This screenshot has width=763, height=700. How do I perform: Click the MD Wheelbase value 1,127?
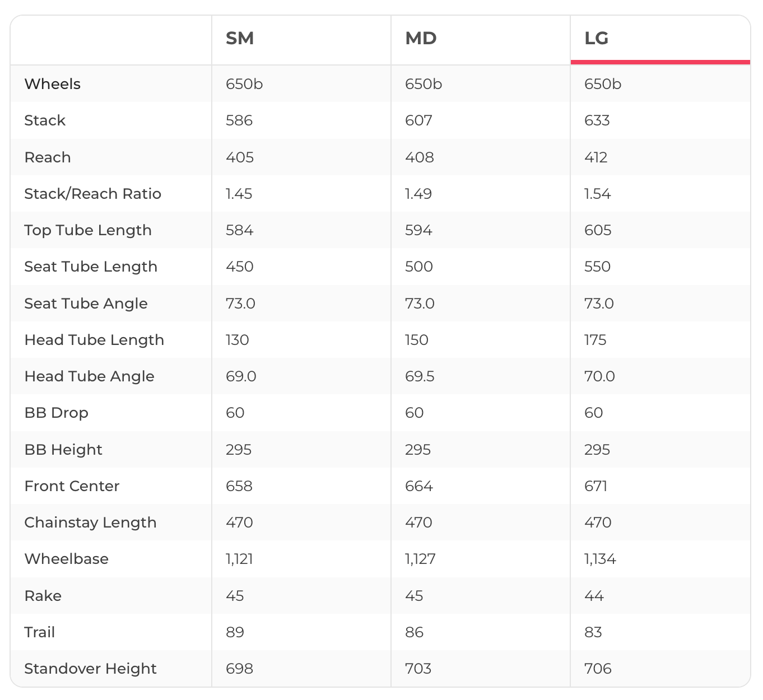[x=420, y=559]
